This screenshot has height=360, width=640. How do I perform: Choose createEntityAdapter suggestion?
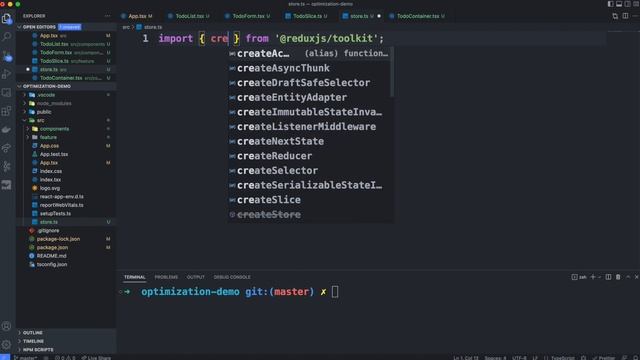tap(309, 98)
